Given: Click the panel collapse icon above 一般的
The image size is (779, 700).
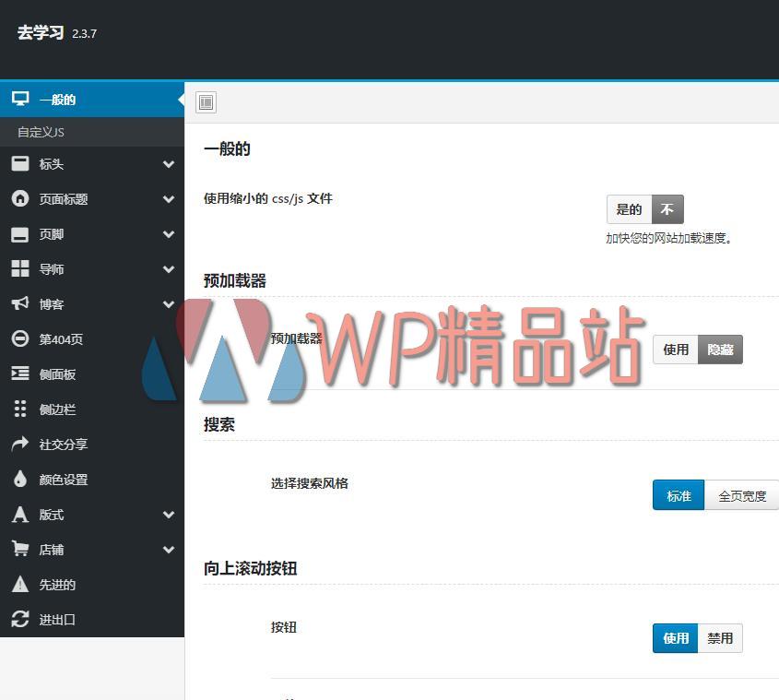Looking at the screenshot, I should point(205,102).
